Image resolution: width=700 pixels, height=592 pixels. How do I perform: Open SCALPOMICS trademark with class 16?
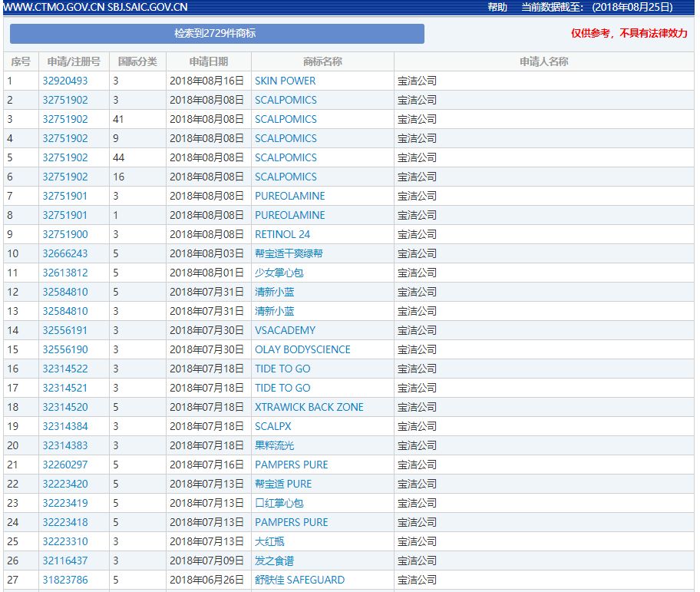[286, 177]
